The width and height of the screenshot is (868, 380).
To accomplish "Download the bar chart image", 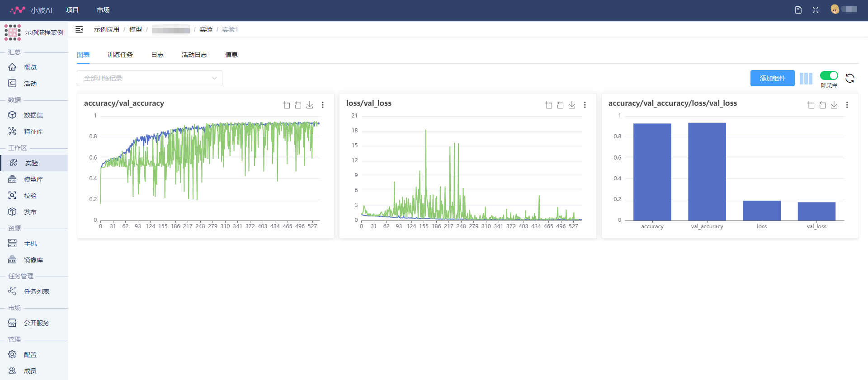I will [x=834, y=105].
